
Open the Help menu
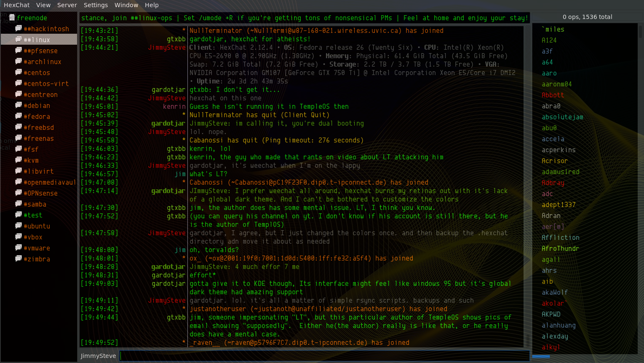tap(152, 5)
